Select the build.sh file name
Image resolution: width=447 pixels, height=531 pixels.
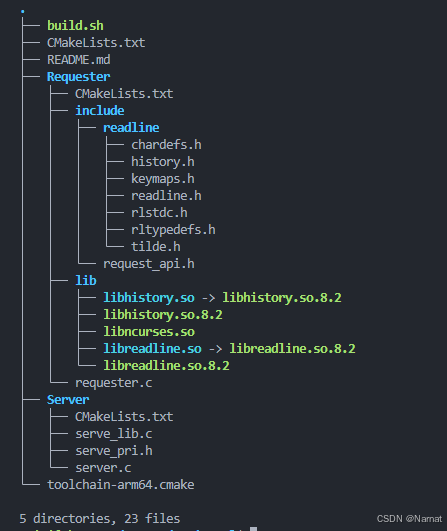75,26
